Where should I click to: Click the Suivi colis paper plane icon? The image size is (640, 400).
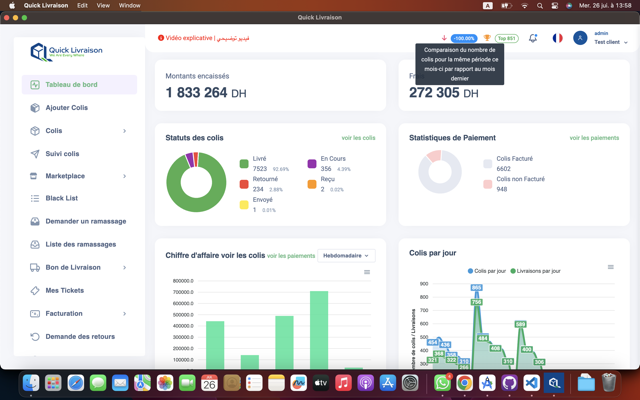click(x=35, y=154)
